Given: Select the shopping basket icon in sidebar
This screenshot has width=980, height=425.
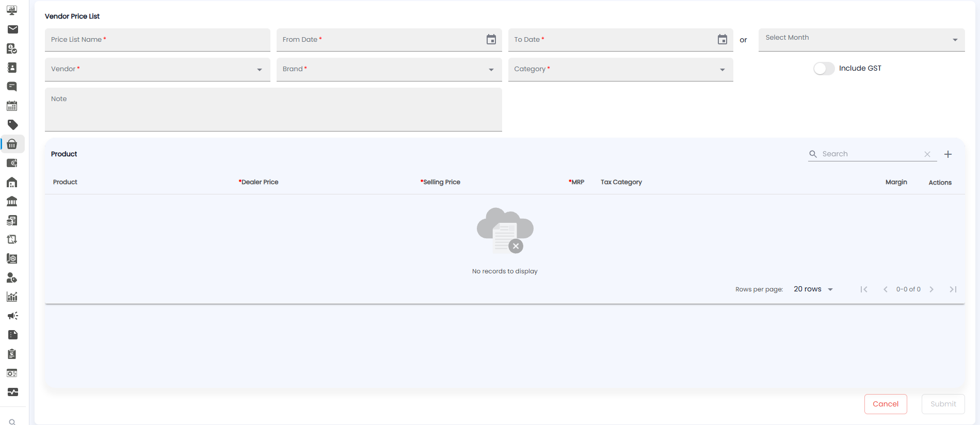Looking at the screenshot, I should coord(12,144).
